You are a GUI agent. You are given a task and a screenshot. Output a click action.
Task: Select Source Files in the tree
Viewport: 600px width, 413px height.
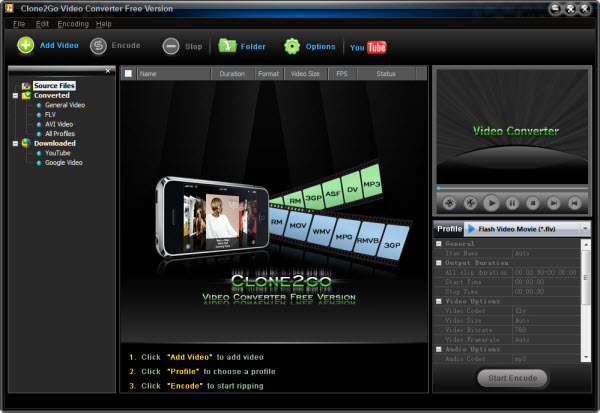coord(54,86)
